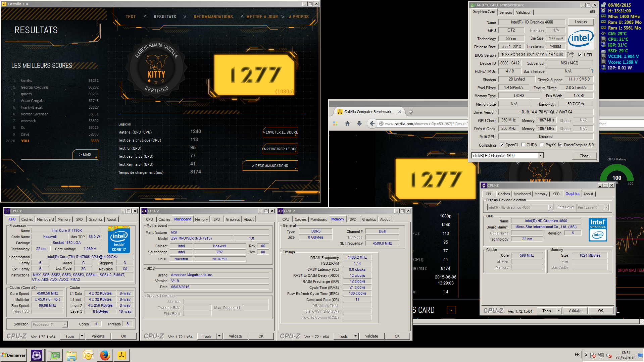The image size is (644, 362).
Task: Expand Tools arrow in the CPU tab window
Action: 82,336
